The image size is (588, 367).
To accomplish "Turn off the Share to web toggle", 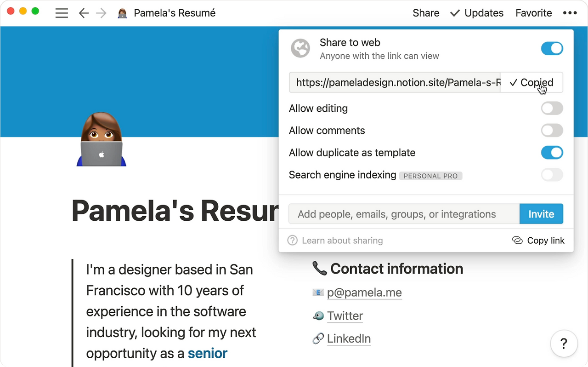I will [x=552, y=48].
